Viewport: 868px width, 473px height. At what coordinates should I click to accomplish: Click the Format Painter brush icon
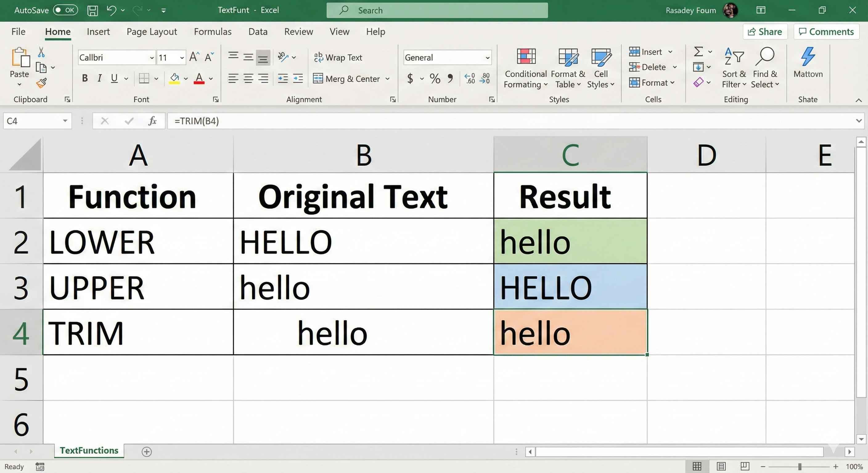pos(41,83)
